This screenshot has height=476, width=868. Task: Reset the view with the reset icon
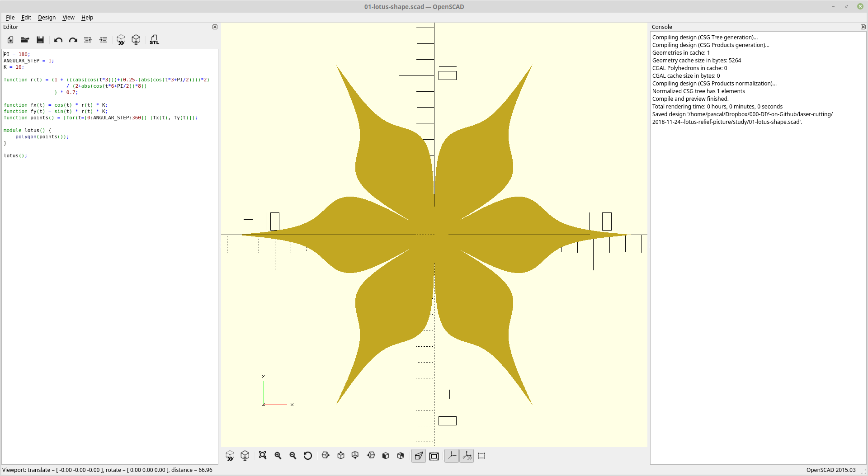[308, 456]
